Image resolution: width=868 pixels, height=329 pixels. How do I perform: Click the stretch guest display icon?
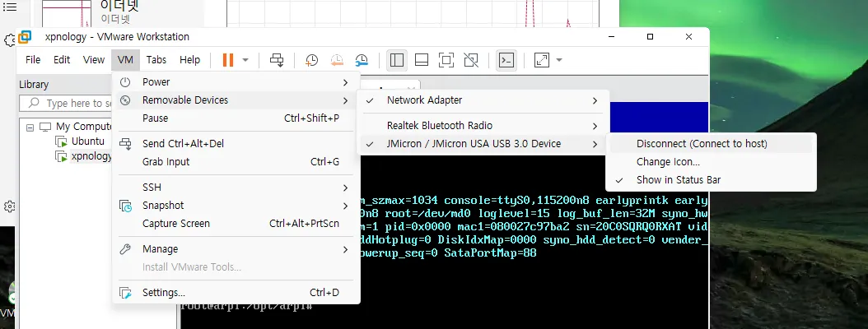541,60
